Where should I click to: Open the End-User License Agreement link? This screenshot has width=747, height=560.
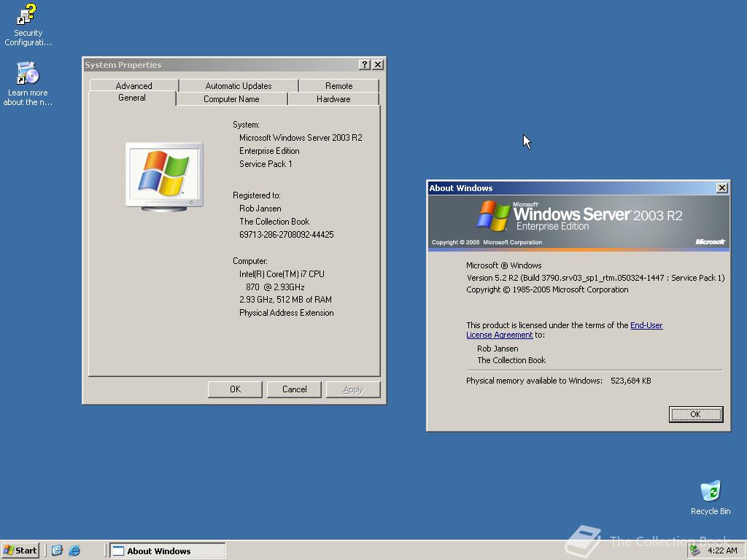(565, 330)
